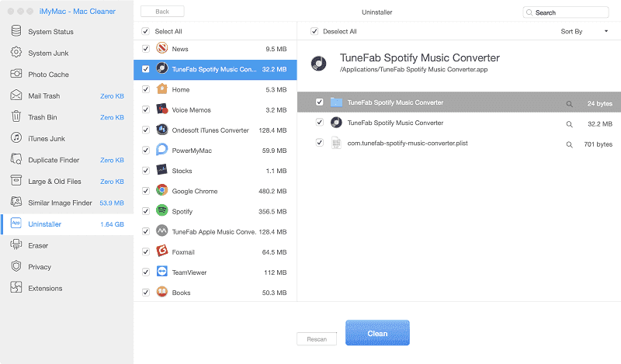Open System Status icon in sidebar
The image size is (621, 364).
(16, 31)
